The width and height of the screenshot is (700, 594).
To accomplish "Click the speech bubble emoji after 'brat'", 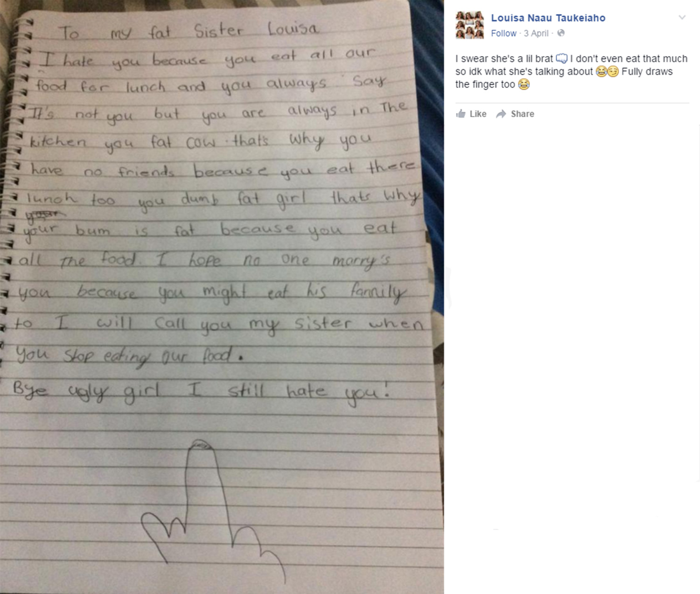I will [x=562, y=59].
